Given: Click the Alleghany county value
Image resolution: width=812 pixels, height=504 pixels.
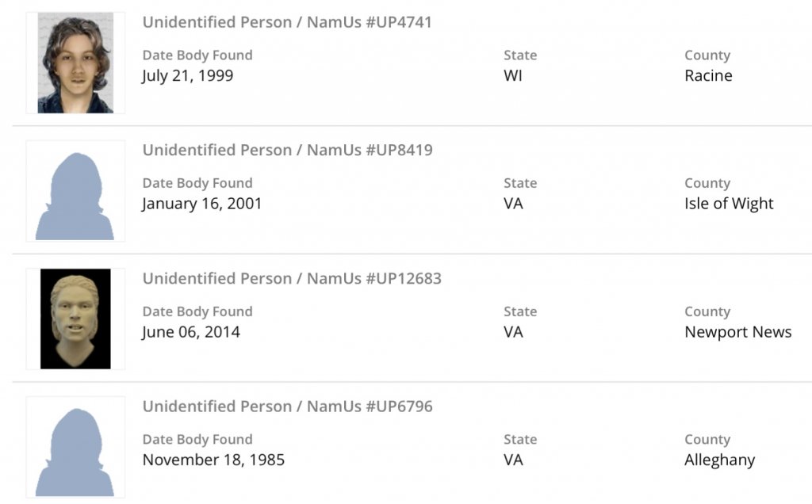Looking at the screenshot, I should click(719, 460).
